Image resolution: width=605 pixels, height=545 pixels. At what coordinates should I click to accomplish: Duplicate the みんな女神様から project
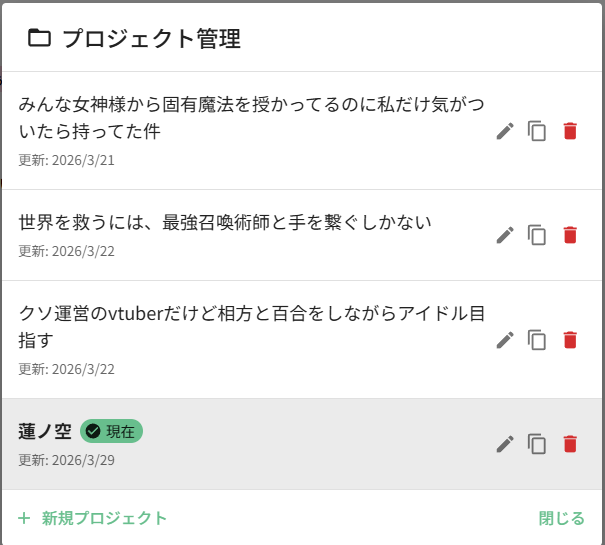[538, 131]
